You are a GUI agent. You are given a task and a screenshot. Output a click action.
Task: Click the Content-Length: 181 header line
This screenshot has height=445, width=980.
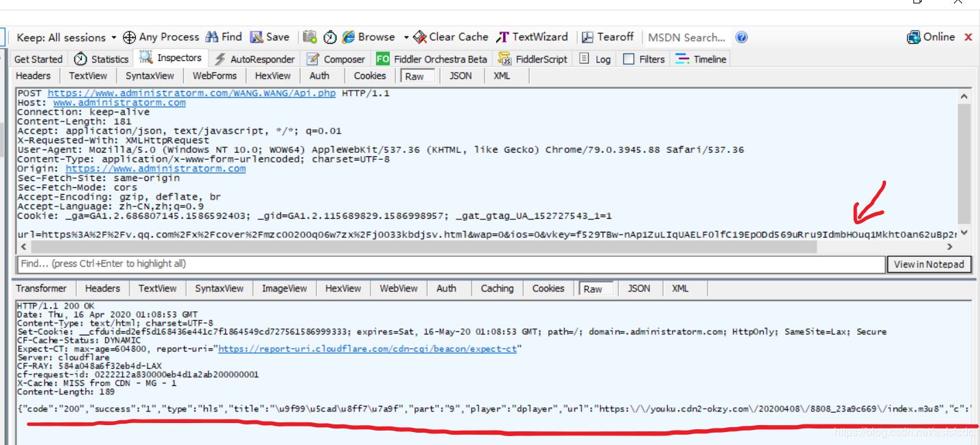coord(74,121)
